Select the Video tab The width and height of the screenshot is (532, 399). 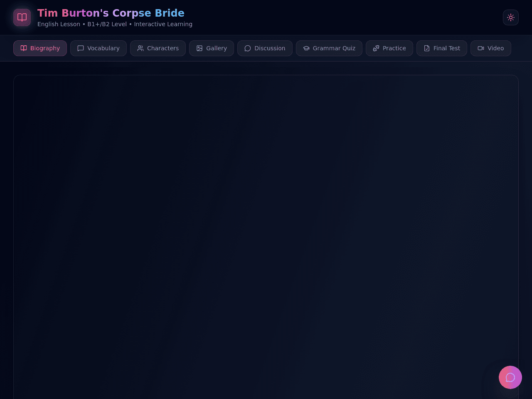point(491,48)
